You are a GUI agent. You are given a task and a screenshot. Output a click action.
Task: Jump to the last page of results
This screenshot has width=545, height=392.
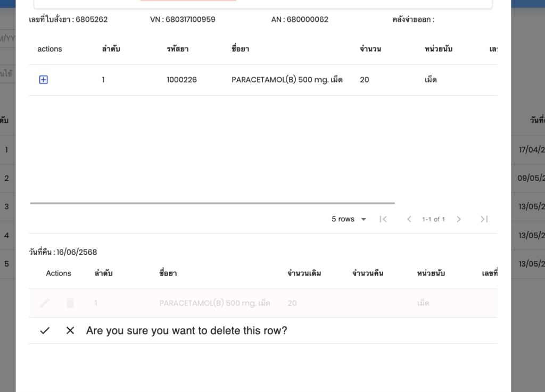pyautogui.click(x=484, y=219)
